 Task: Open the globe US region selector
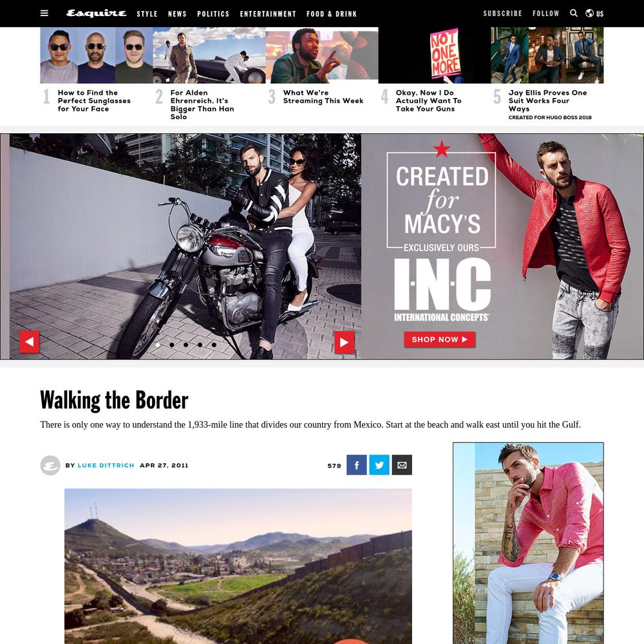point(594,13)
